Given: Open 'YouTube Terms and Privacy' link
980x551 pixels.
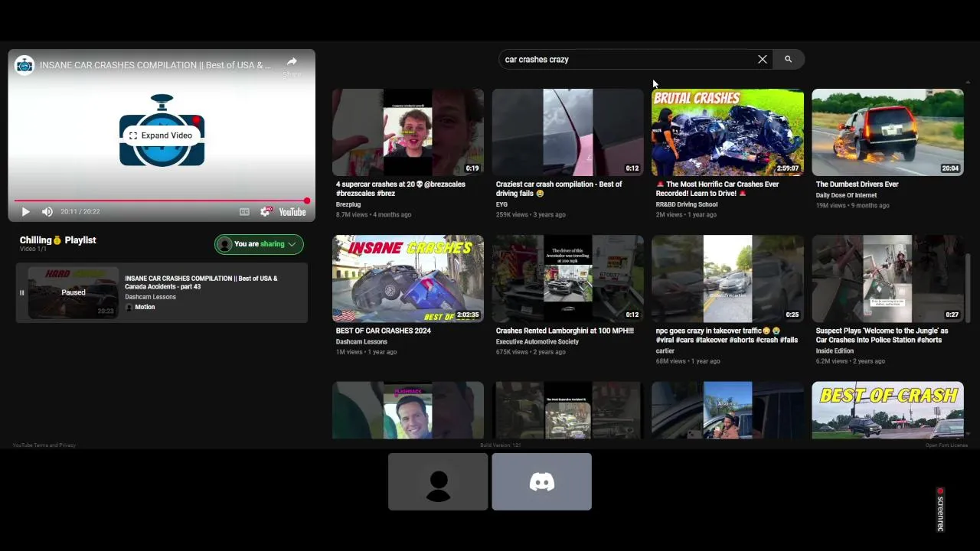Looking at the screenshot, I should 44,445.
